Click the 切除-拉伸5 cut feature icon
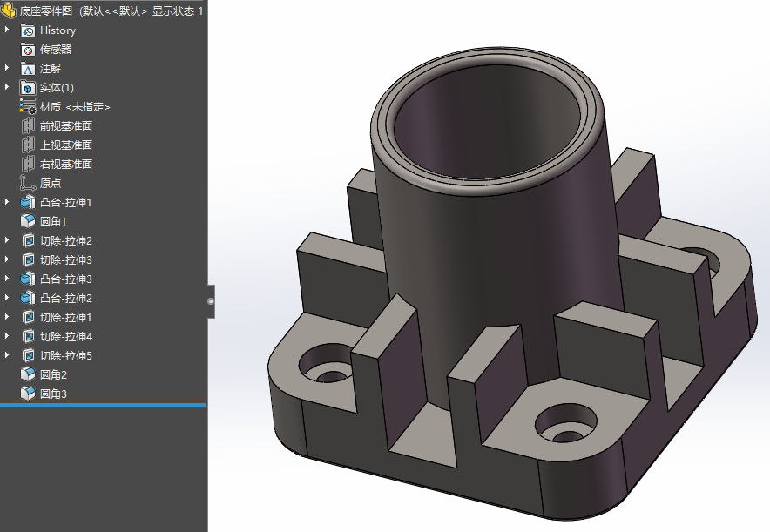 coord(28,355)
